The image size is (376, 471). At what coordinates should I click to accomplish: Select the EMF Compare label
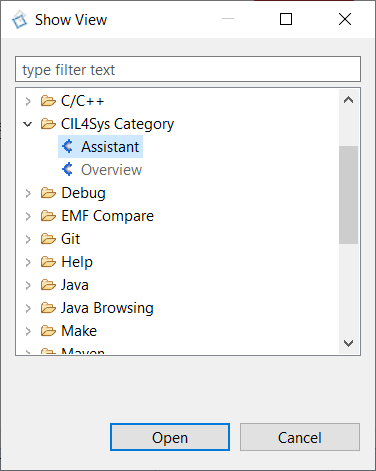pyautogui.click(x=108, y=216)
